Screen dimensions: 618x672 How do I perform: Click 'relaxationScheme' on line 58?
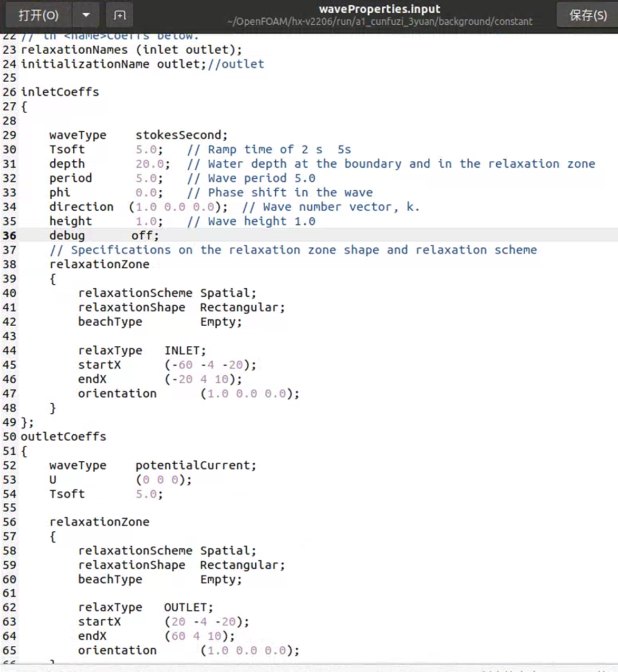point(135,550)
